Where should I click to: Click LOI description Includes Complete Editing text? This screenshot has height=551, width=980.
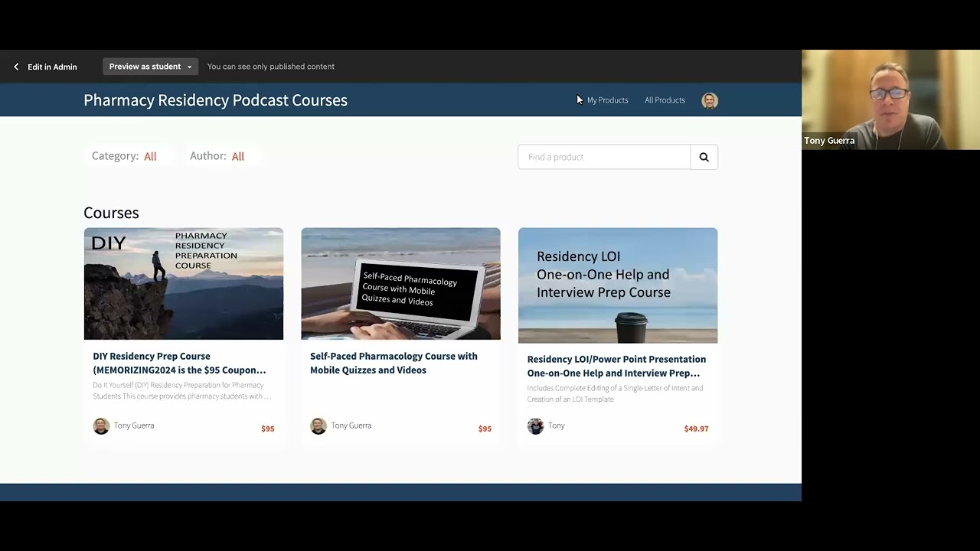[x=615, y=393]
